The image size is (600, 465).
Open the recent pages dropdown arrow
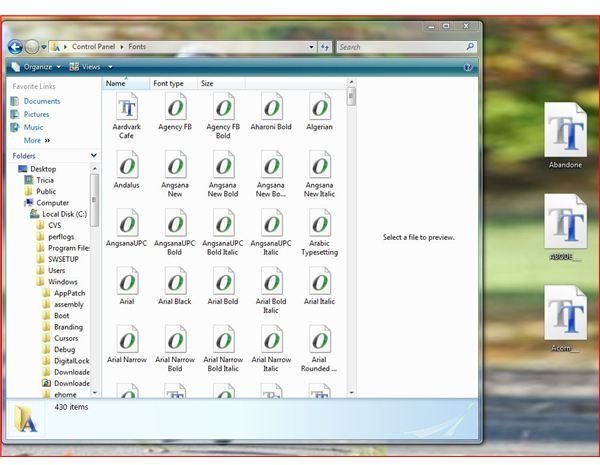(x=44, y=47)
